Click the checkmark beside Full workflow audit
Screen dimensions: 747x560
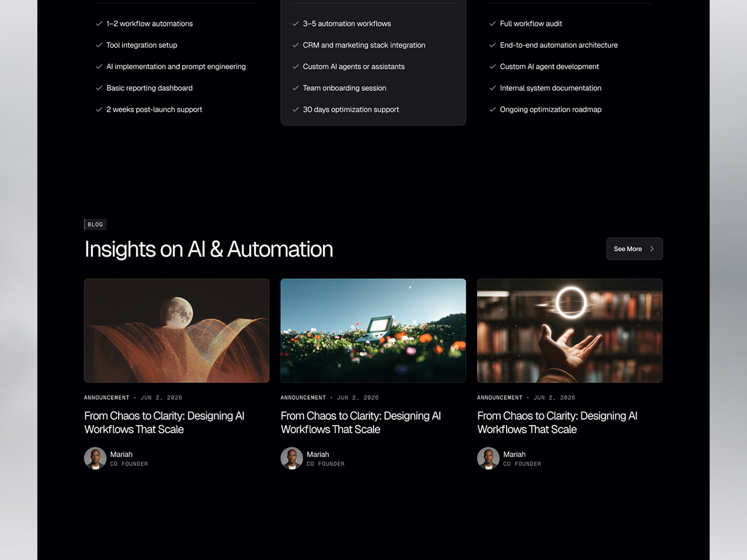coord(492,23)
